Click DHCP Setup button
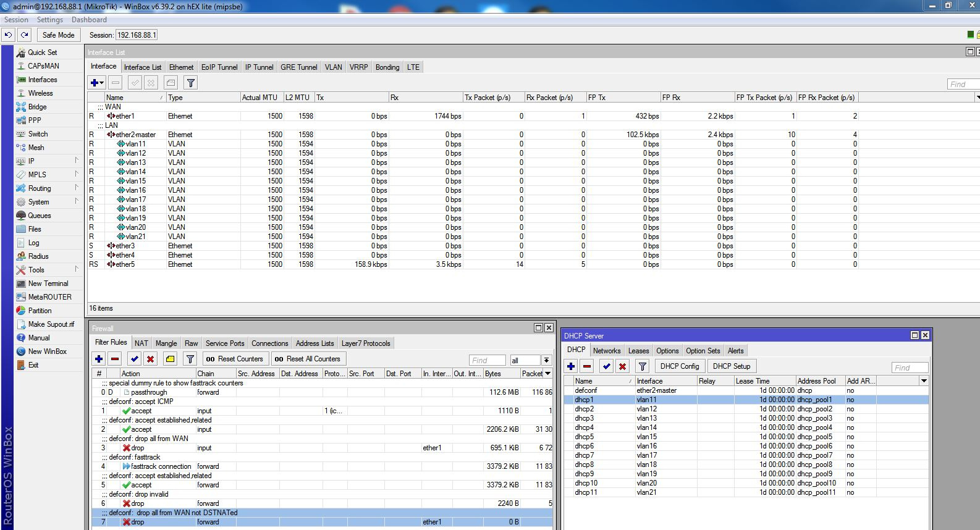980x530 pixels. click(732, 366)
